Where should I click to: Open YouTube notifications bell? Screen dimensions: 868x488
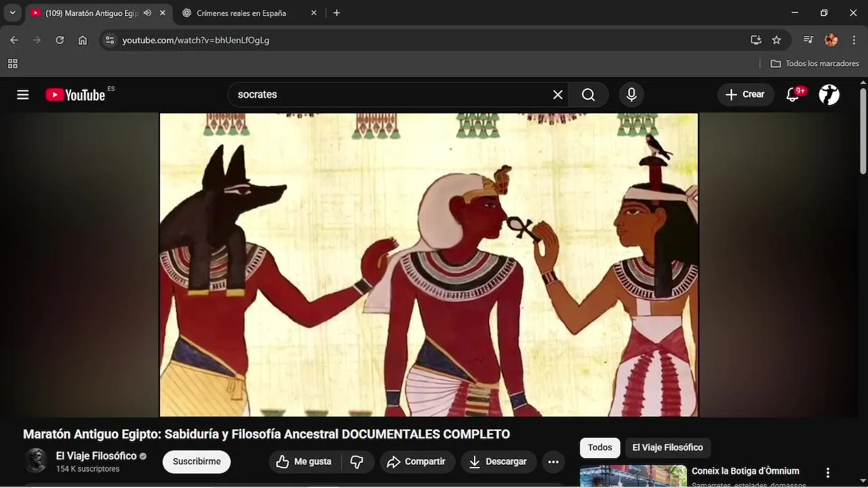793,95
